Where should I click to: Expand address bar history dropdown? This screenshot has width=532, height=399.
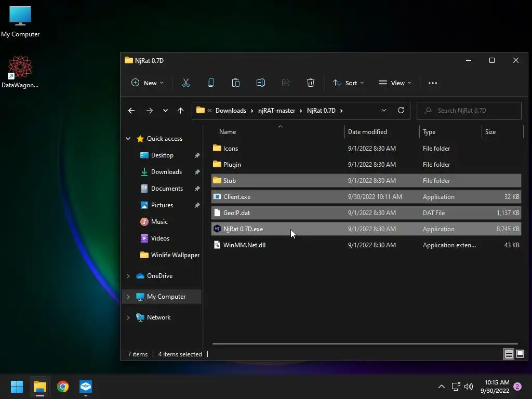[384, 110]
